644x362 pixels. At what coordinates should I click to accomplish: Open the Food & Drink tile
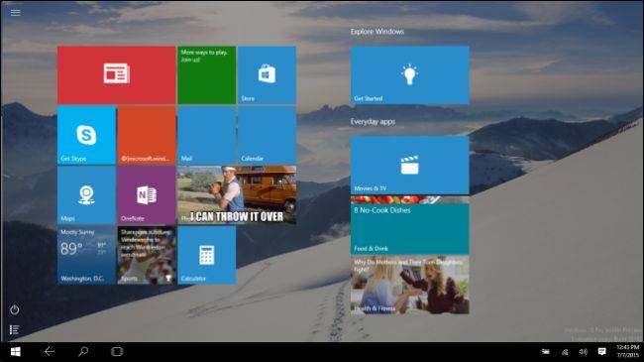pyautogui.click(x=409, y=225)
